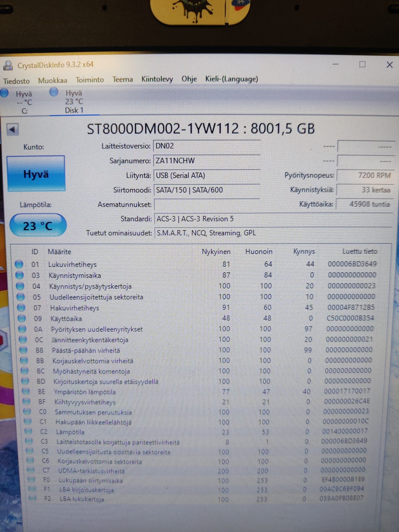399x532 pixels.
Task: Click the Käyttöaika value 45908 tuntia
Action: [x=365, y=204]
